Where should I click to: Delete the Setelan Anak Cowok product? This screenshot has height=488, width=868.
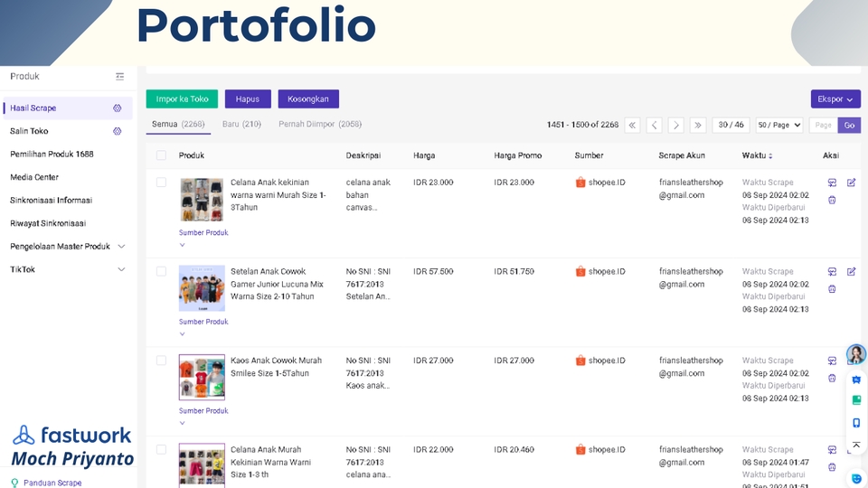click(x=832, y=289)
